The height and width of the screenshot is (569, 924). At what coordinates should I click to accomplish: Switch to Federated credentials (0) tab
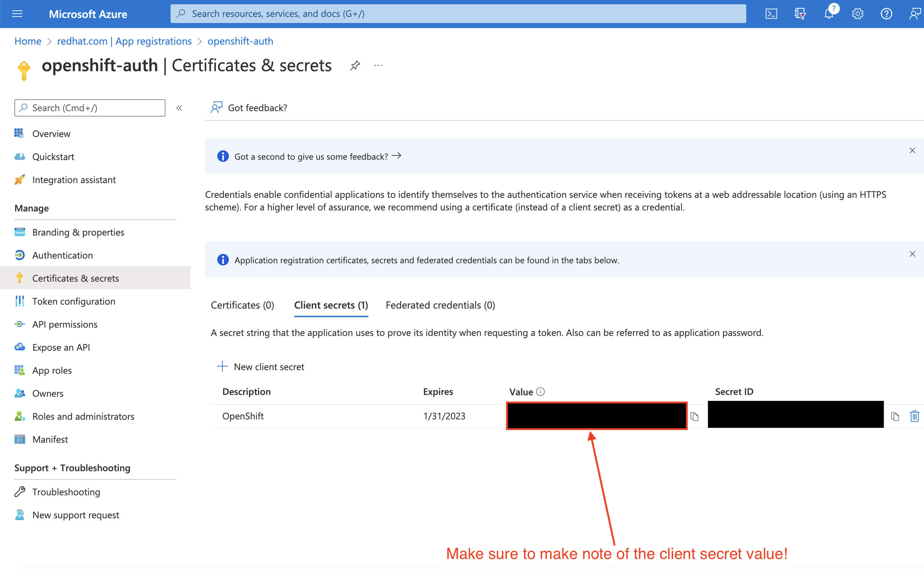440,305
